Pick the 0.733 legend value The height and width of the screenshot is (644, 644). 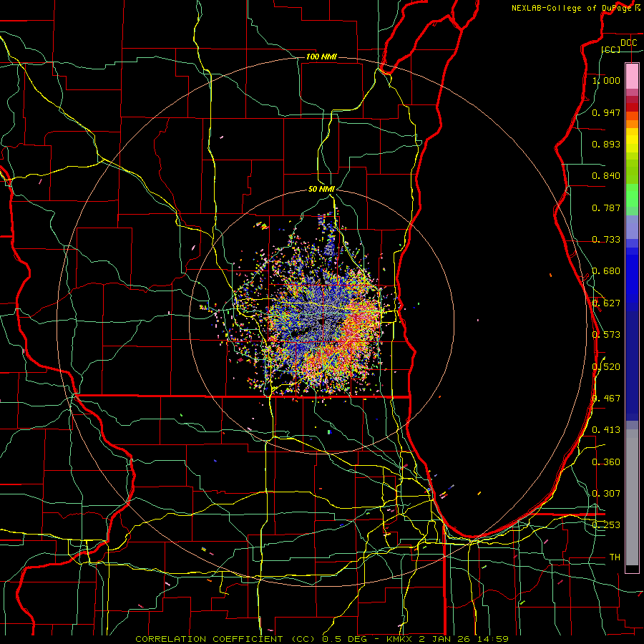point(606,239)
